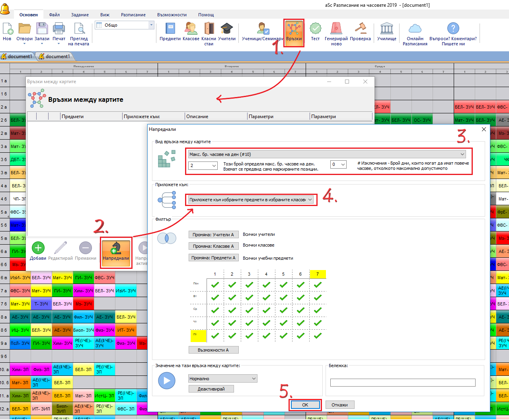Open the Задание ribbon tab
Image resolution: width=509 pixels, height=420 pixels.
80,15
